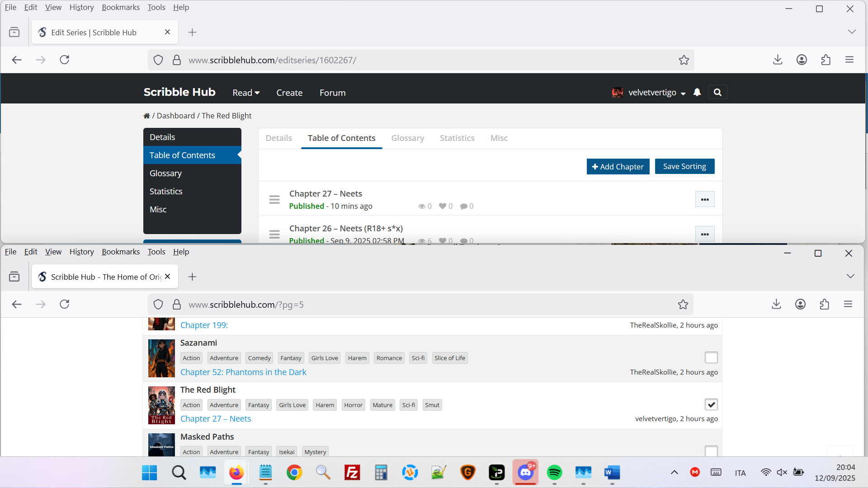Tick the Masked Paths checkbox
868x488 pixels.
point(711,450)
